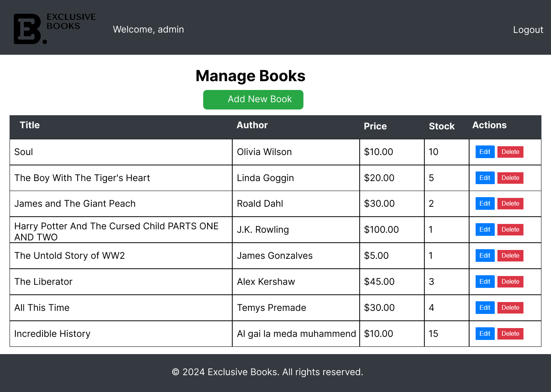
Task: Click the Price column header
Action: point(375,126)
